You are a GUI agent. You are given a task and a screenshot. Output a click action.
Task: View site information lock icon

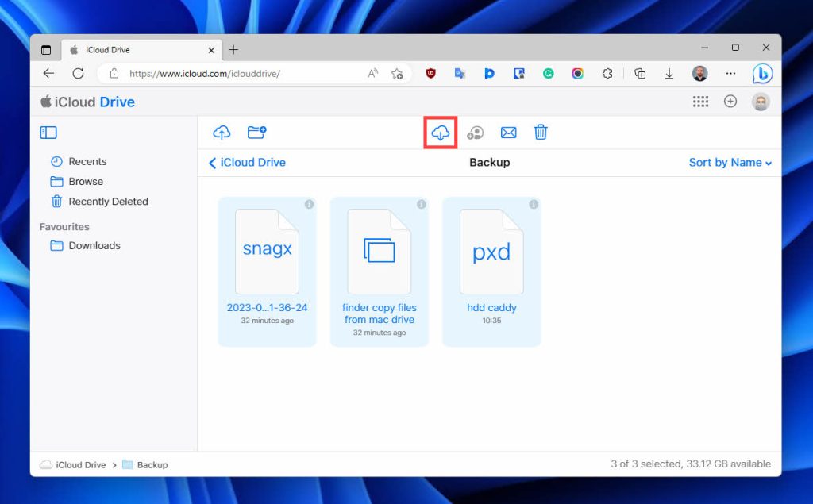click(114, 74)
